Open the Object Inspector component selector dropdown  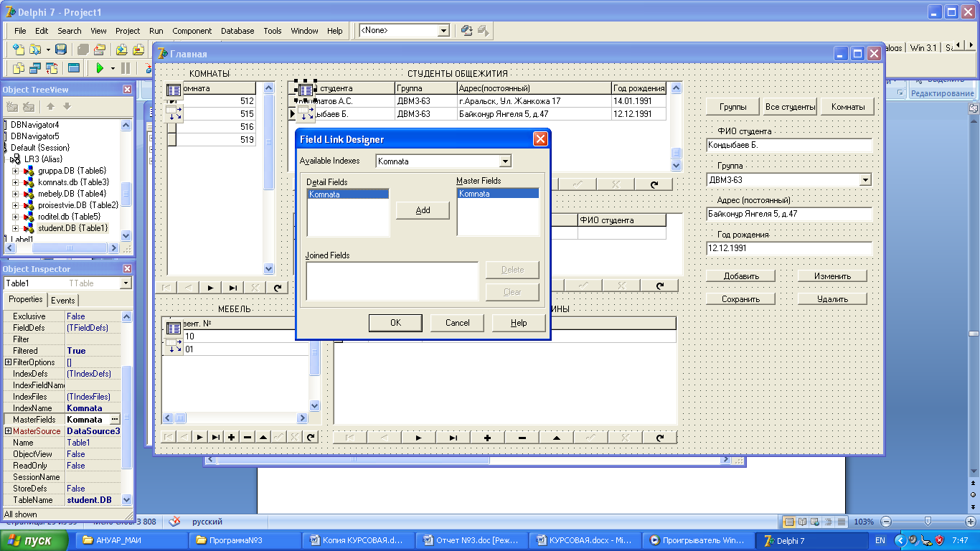[126, 283]
